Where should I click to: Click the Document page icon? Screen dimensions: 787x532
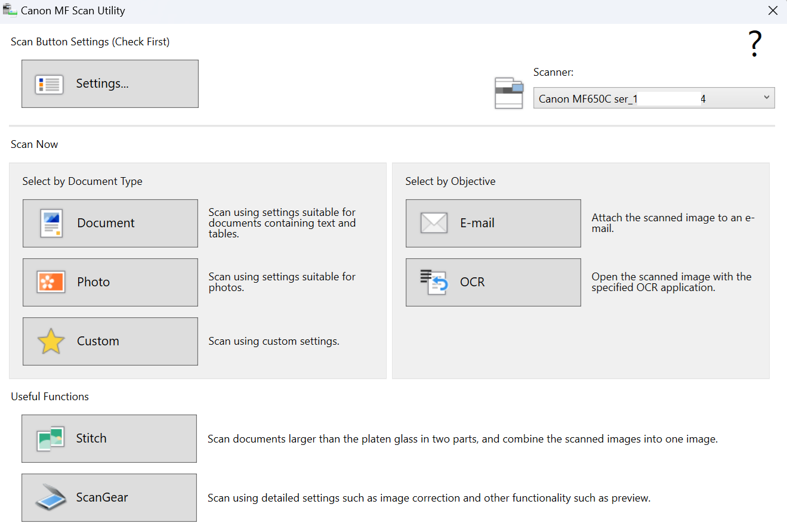pyautogui.click(x=51, y=224)
